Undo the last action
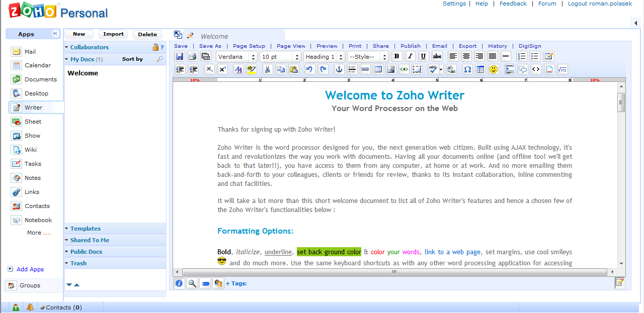The height and width of the screenshot is (313, 644). click(310, 69)
